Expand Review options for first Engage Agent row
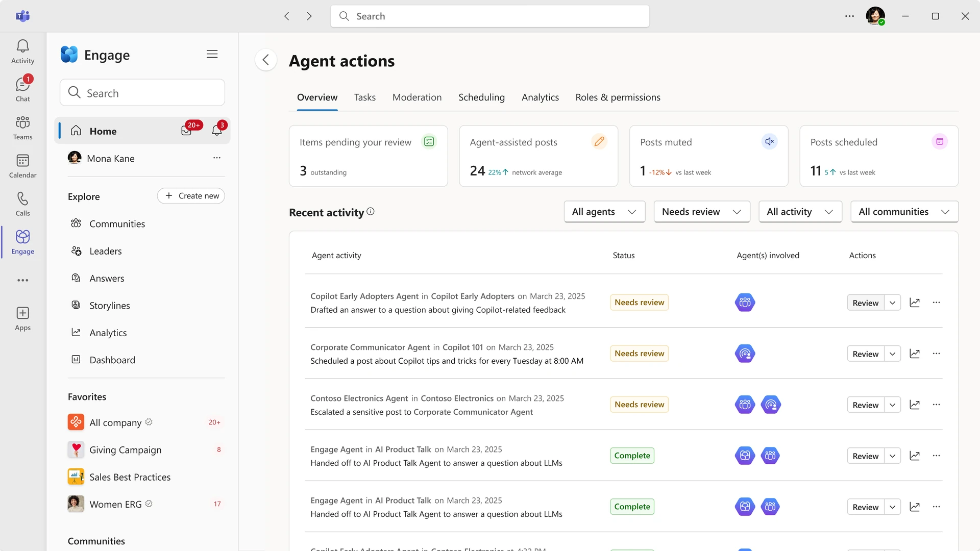 click(x=892, y=456)
